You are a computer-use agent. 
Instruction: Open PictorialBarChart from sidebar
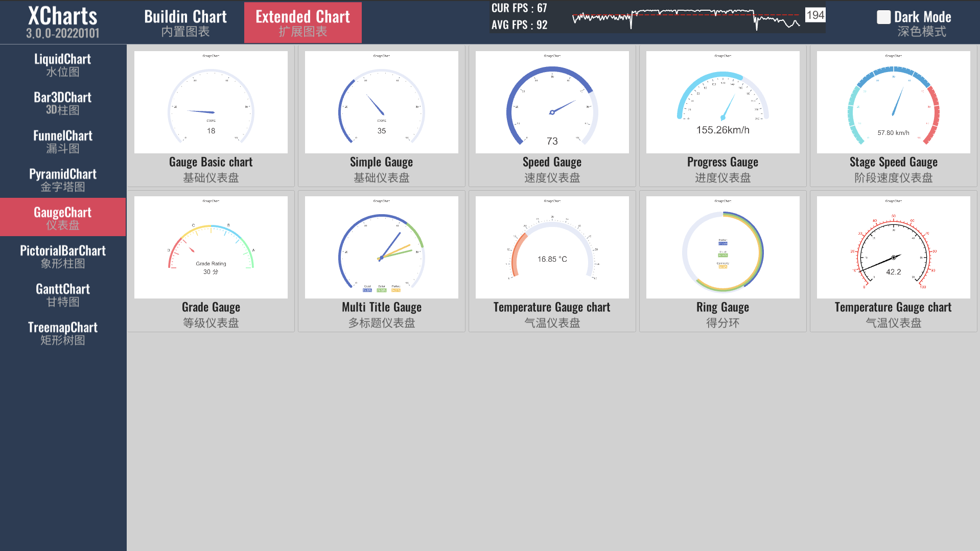(63, 256)
